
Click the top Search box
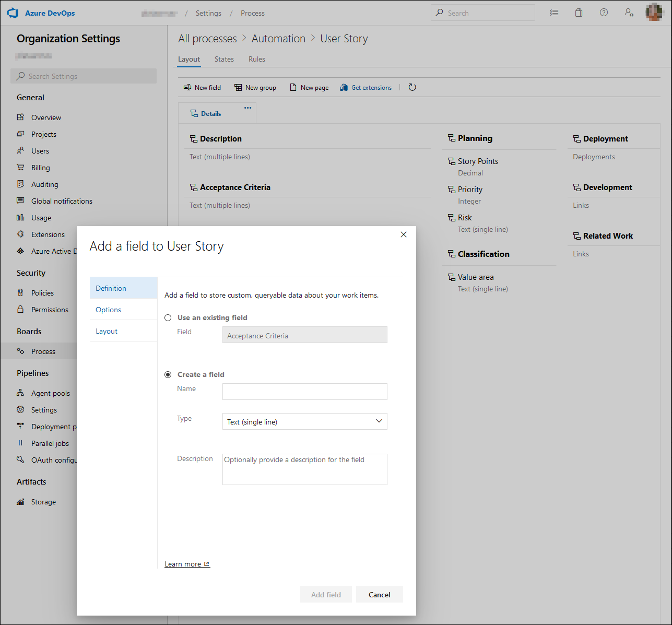pyautogui.click(x=483, y=13)
